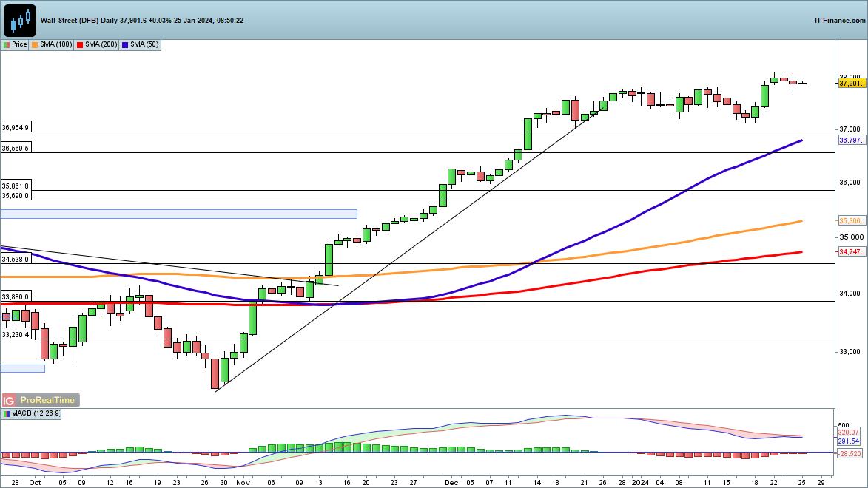Select the 35,861.8 horizontal level label
The width and height of the screenshot is (868, 488).
pos(16,186)
